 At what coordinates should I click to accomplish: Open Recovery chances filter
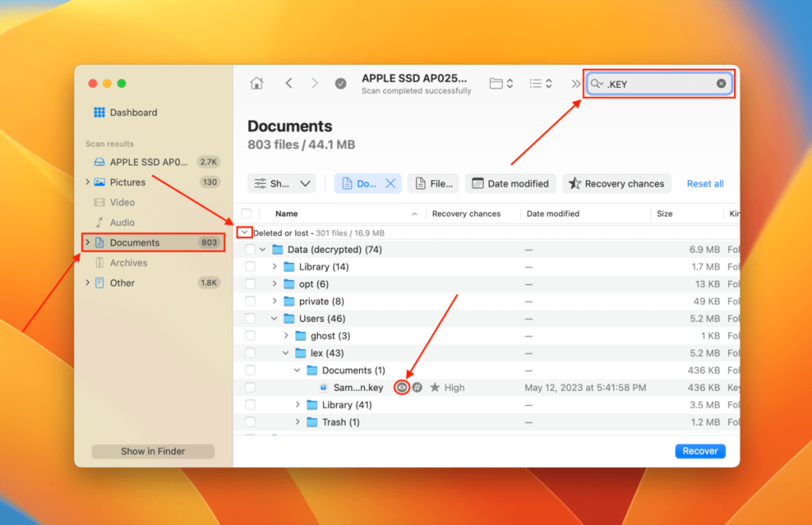coord(616,184)
